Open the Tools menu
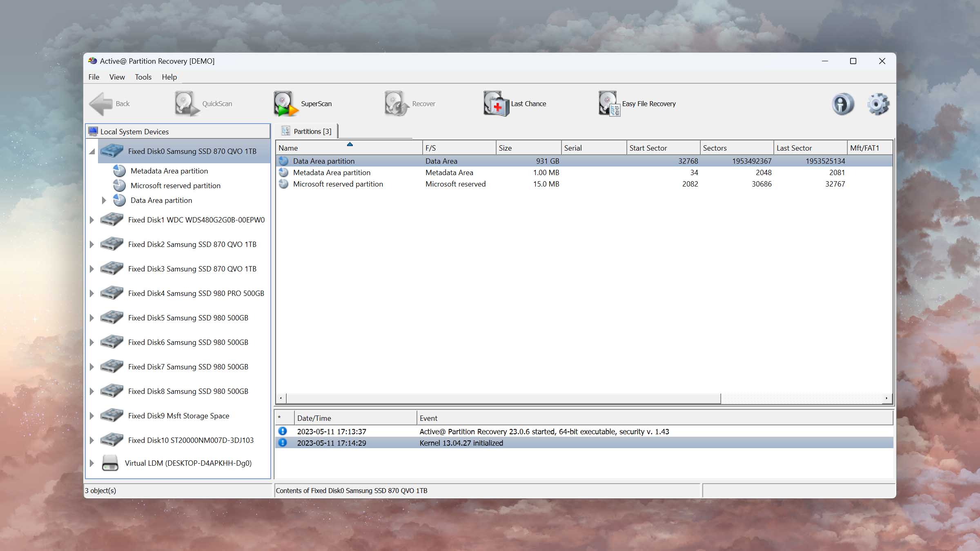The width and height of the screenshot is (980, 551). [143, 77]
